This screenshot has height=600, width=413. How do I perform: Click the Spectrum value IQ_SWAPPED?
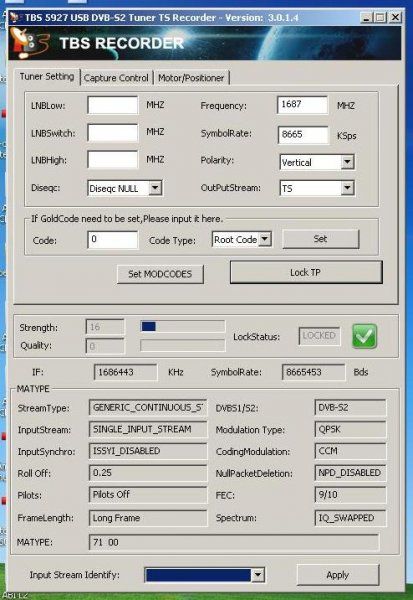(350, 518)
